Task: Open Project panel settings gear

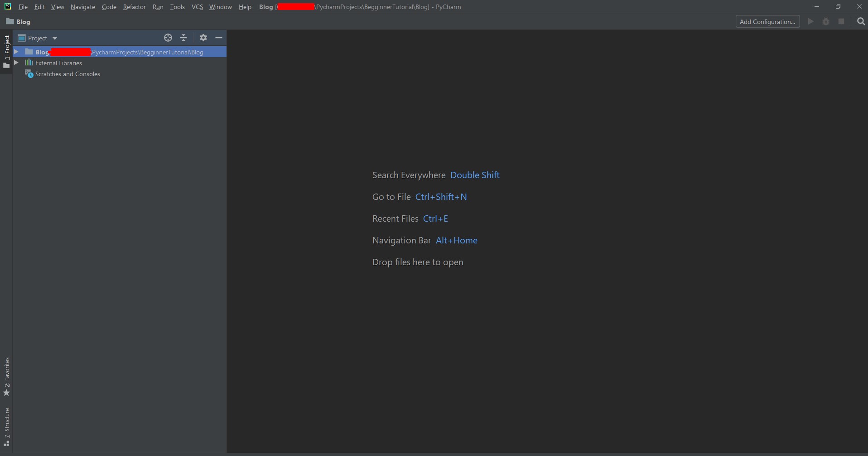Action: click(203, 38)
